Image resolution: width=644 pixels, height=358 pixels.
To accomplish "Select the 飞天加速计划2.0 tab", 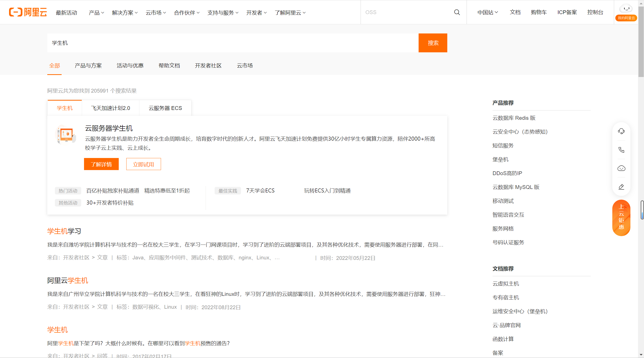I will point(110,108).
